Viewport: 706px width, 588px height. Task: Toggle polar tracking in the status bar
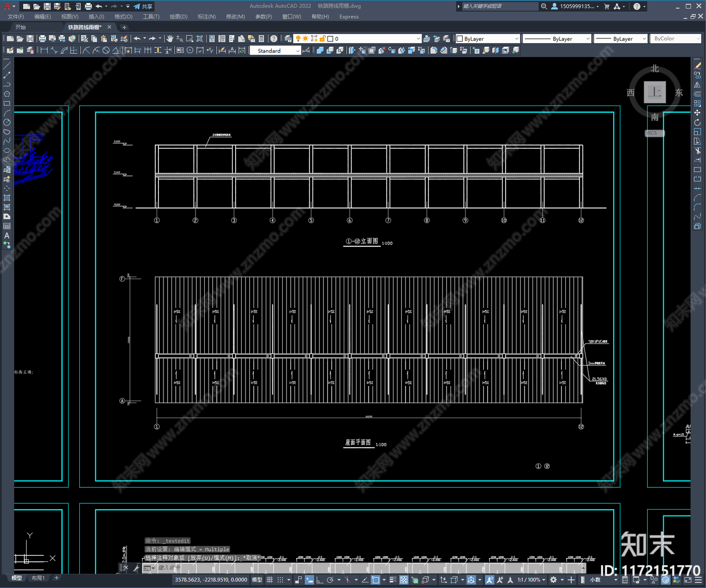point(330,580)
